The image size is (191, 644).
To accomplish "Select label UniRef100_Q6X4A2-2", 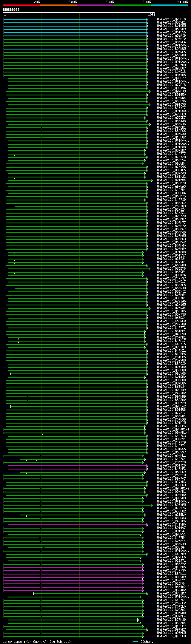I will 173,587.
